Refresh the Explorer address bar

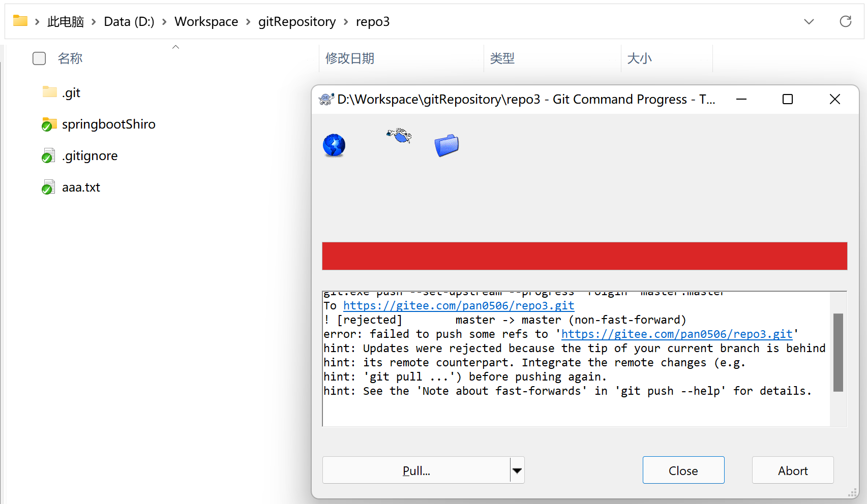click(x=845, y=21)
